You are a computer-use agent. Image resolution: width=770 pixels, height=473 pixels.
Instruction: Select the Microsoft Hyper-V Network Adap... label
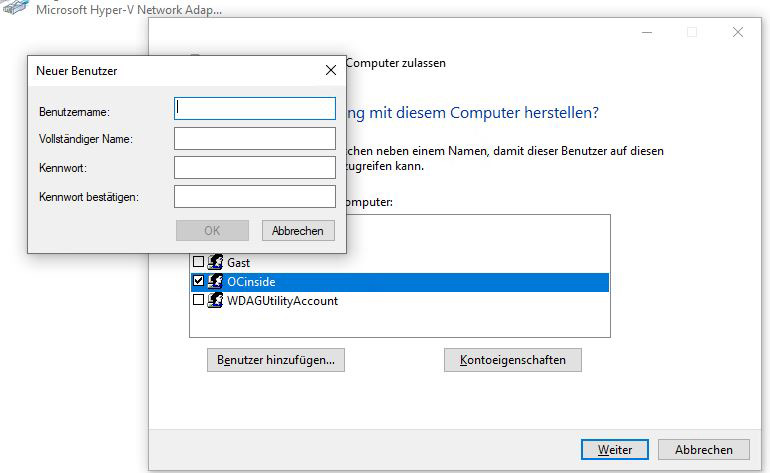point(129,9)
